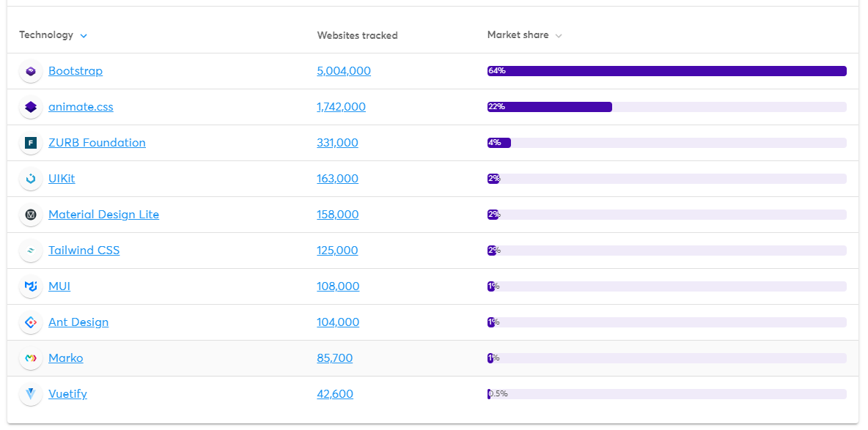
Task: Click the Vuetify logo icon
Action: click(31, 394)
